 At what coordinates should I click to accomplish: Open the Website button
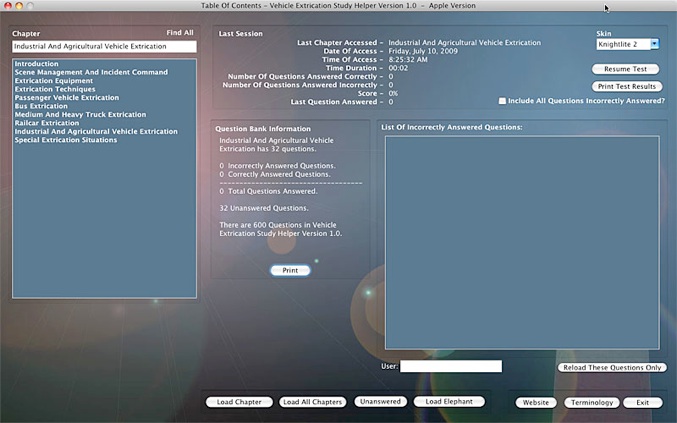pyautogui.click(x=536, y=402)
